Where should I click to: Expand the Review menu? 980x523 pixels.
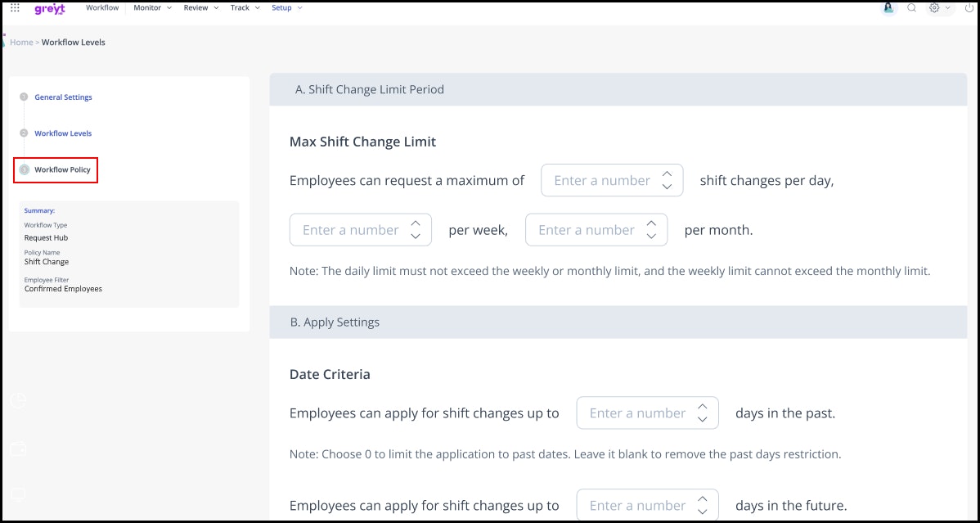coord(201,8)
